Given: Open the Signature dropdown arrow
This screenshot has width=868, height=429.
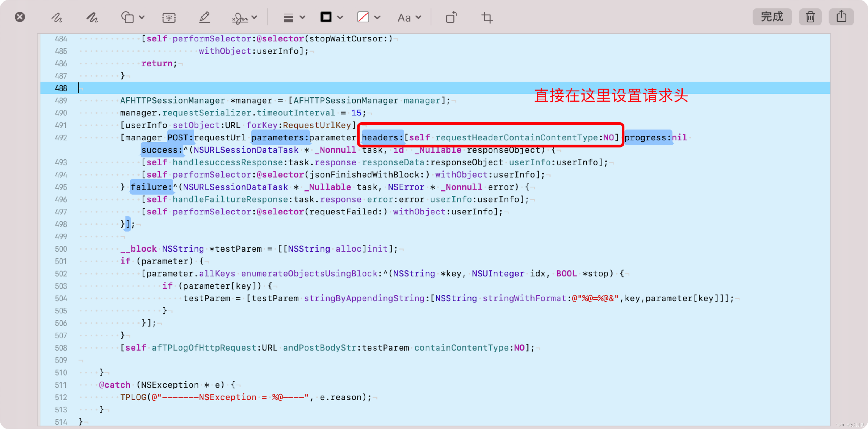Looking at the screenshot, I should (254, 17).
